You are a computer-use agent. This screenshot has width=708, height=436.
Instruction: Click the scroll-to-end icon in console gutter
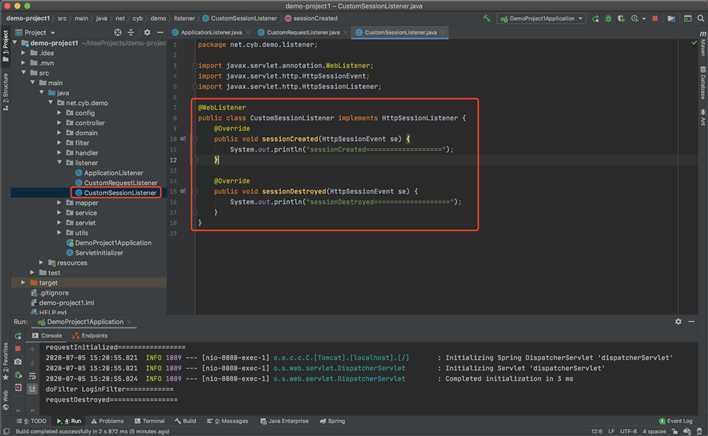[x=32, y=388]
